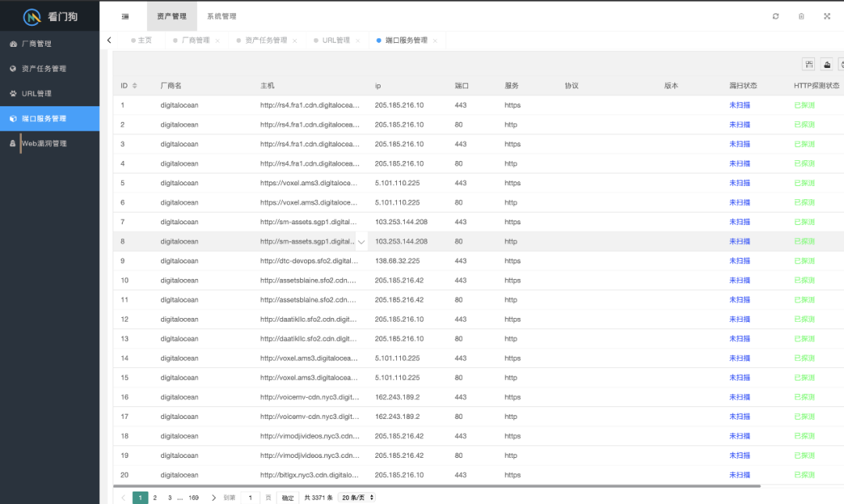844x504 pixels.
Task: Click 未扫描 status in row 1
Action: pyautogui.click(x=739, y=105)
